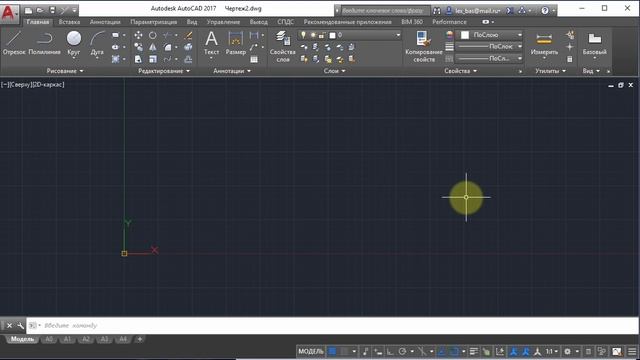The height and width of the screenshot is (360, 640).
Task: Choose the Rotate tool icon
Action: click(153, 35)
